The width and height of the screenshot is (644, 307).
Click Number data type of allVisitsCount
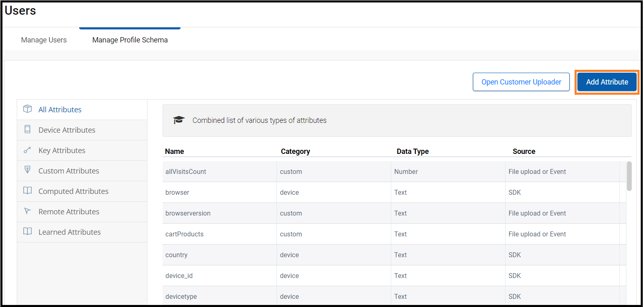(x=406, y=171)
